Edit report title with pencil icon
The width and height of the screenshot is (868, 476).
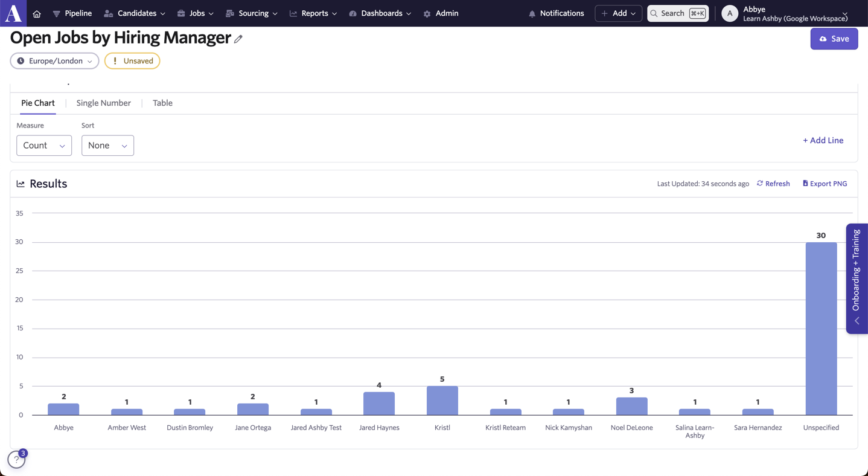238,39
